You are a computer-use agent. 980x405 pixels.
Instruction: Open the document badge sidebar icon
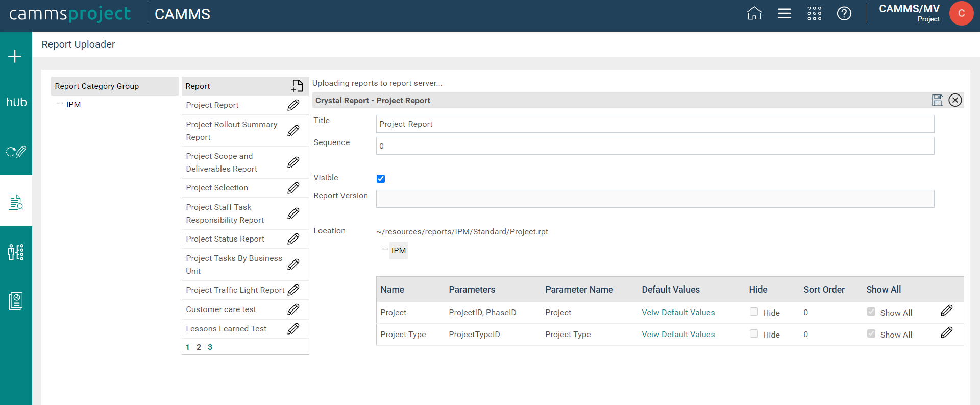[x=16, y=301]
